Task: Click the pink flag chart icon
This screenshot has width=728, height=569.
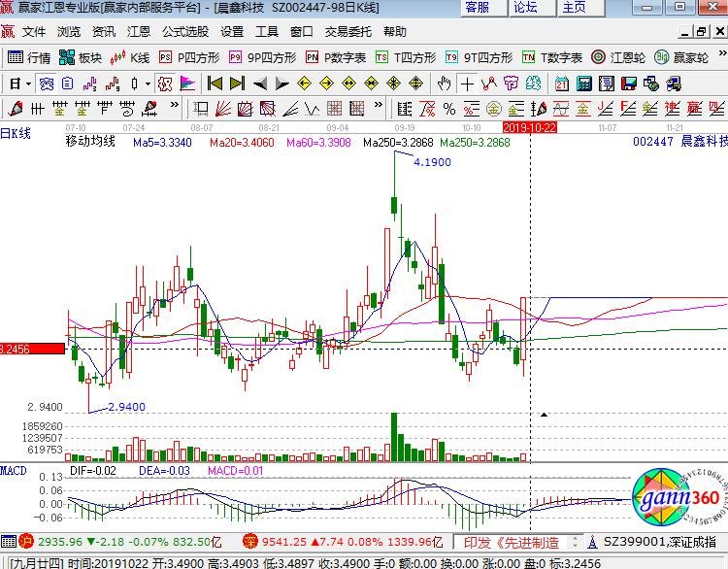Action: pyautogui.click(x=187, y=84)
